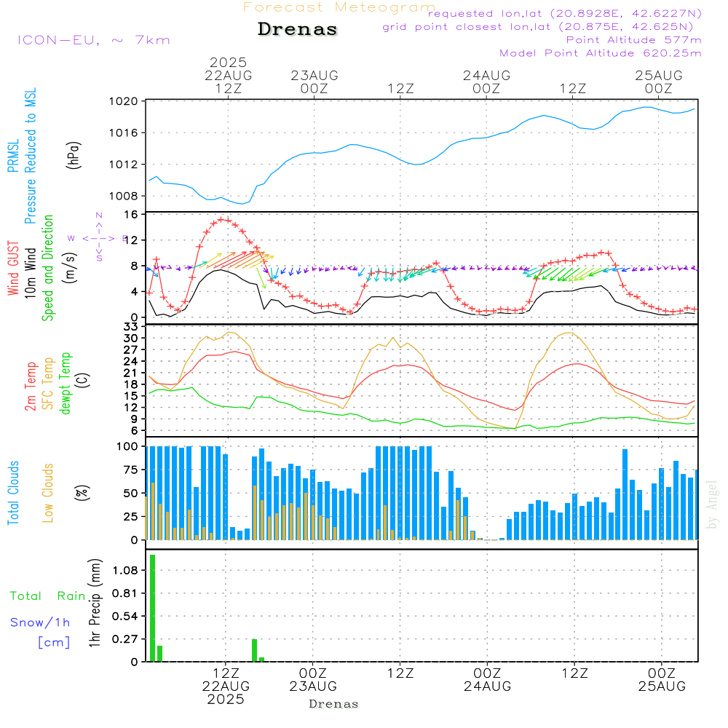Click the top axis "2025 22AUG 12Z" label
This screenshot has height=728, width=728.
point(228,75)
